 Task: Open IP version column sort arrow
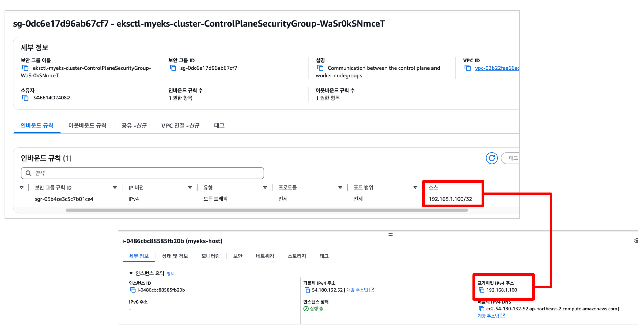pos(190,188)
